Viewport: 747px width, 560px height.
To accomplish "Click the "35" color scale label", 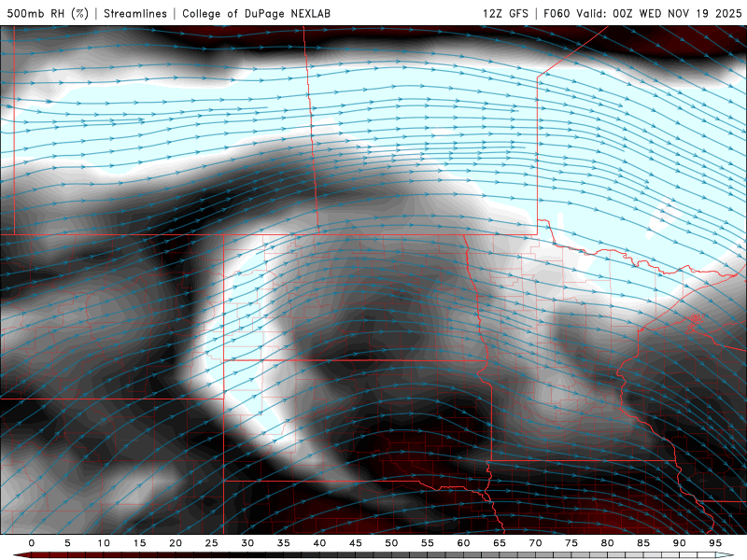I will click(x=284, y=543).
